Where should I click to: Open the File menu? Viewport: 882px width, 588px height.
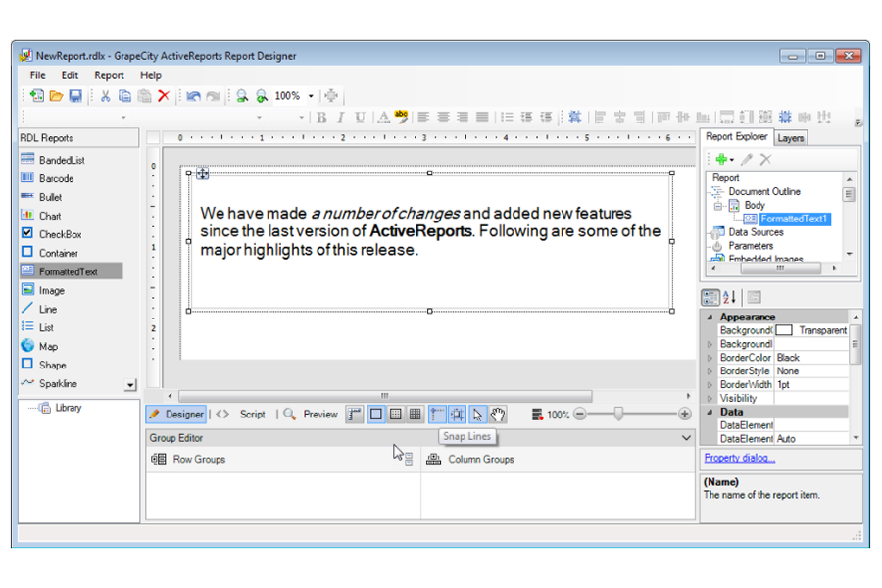37,75
